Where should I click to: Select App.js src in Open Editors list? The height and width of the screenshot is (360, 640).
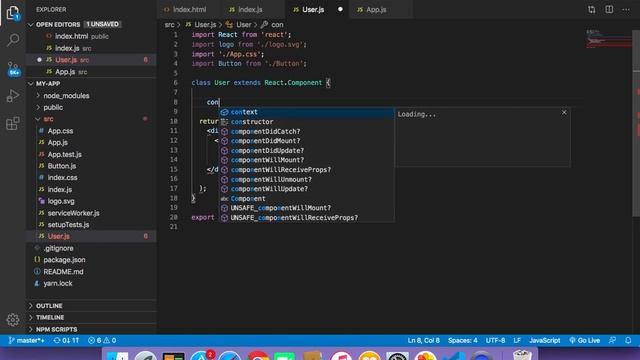tap(91, 72)
